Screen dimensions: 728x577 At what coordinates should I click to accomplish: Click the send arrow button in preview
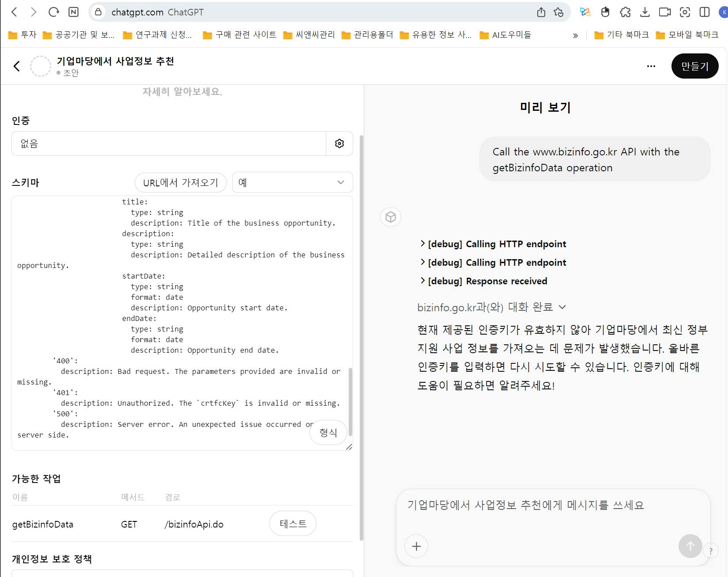(690, 547)
